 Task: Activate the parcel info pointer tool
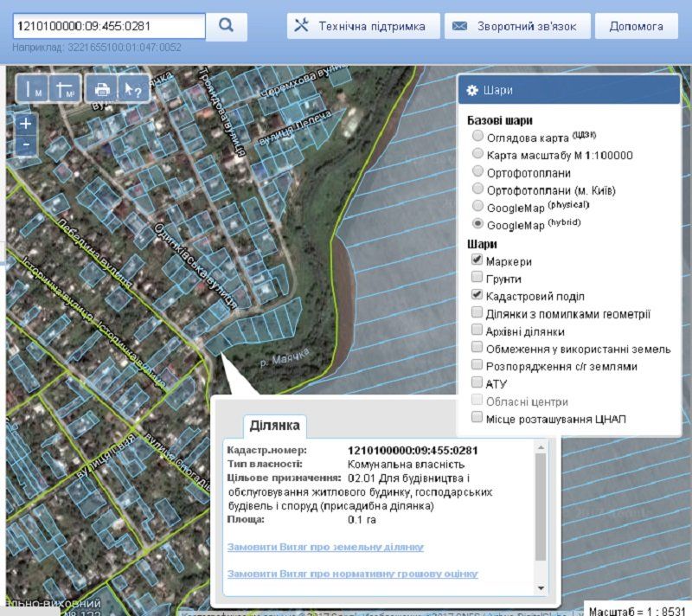tap(133, 89)
